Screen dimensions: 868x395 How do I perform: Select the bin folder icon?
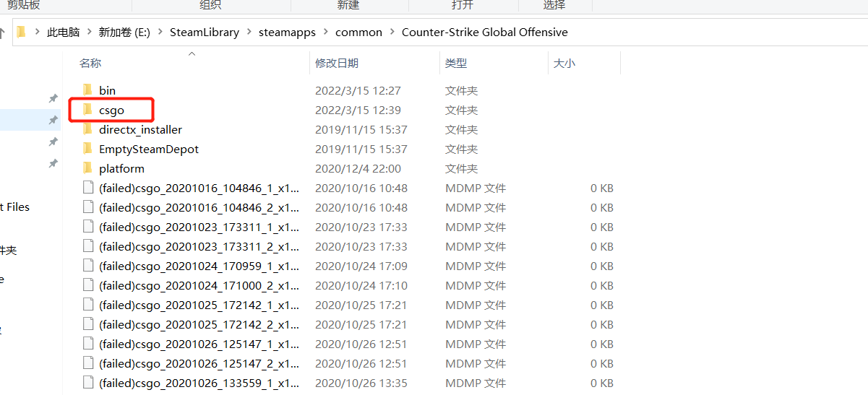87,90
